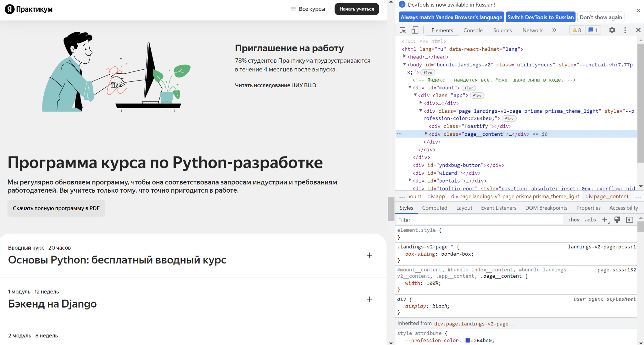Select the div id wizard node

coord(447,173)
